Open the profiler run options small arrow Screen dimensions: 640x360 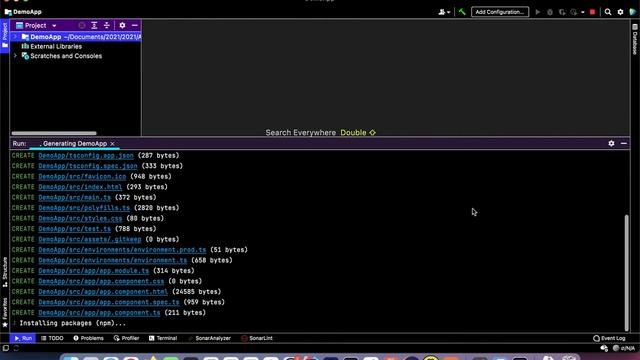(582, 12)
